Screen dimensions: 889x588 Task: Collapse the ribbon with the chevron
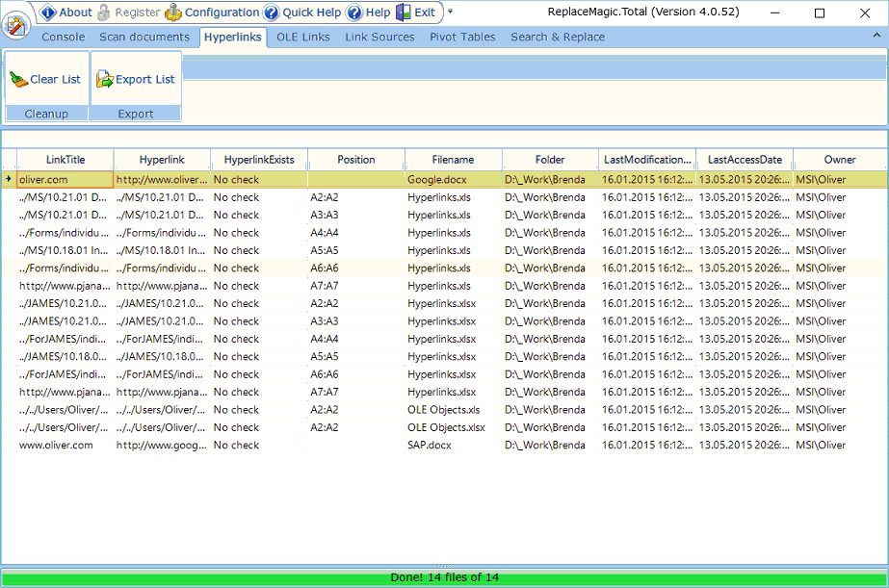pyautogui.click(x=876, y=36)
